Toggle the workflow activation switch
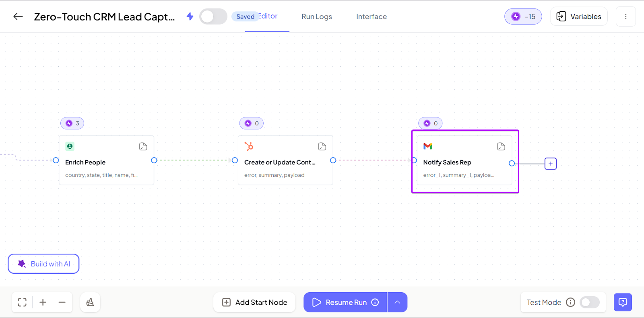 [213, 16]
